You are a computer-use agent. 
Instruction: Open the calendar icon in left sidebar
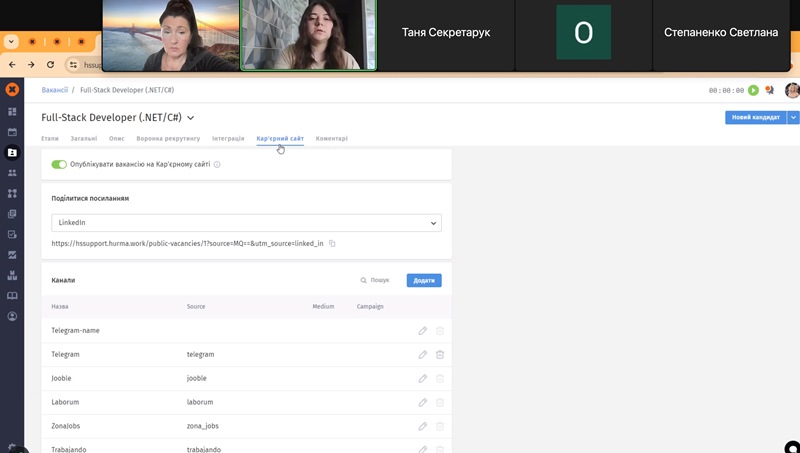12,131
